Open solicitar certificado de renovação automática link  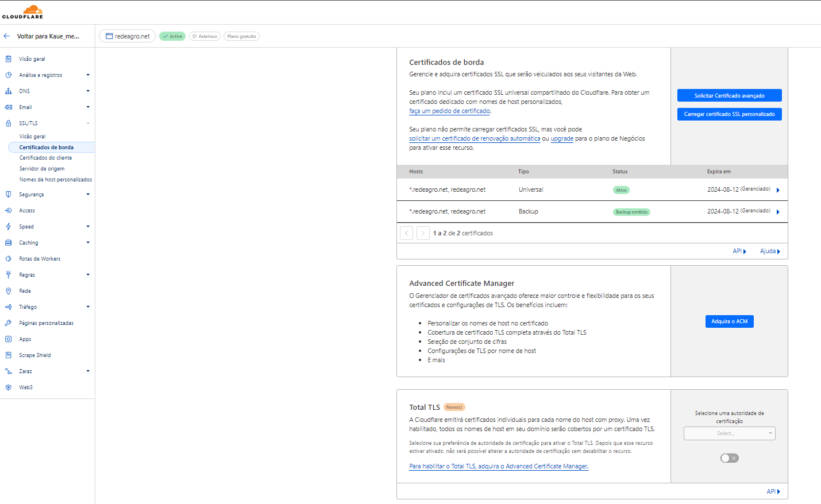click(x=475, y=139)
